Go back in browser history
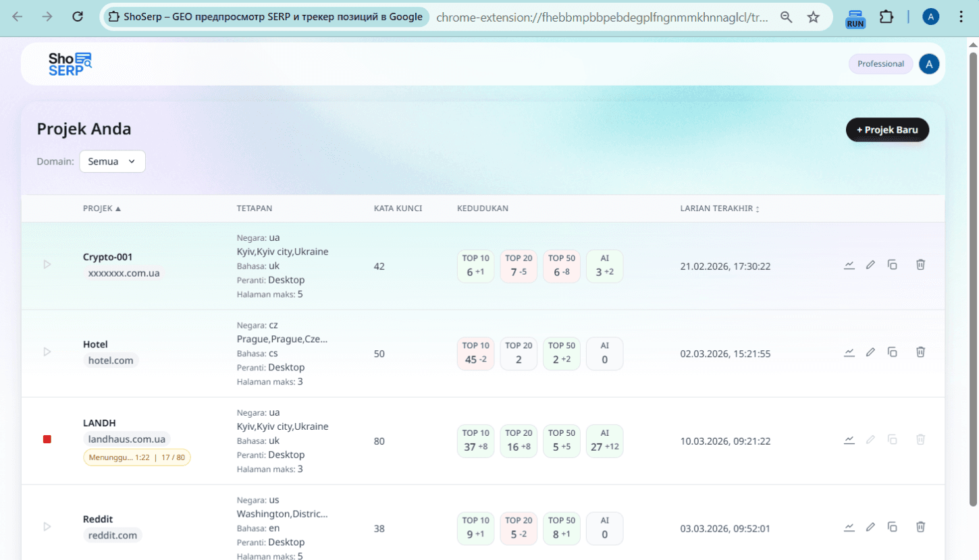 click(18, 17)
